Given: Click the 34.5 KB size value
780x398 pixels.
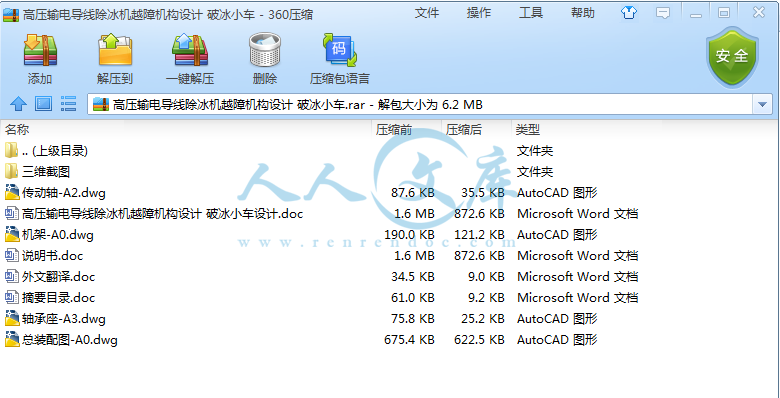Looking at the screenshot, I should tap(413, 277).
